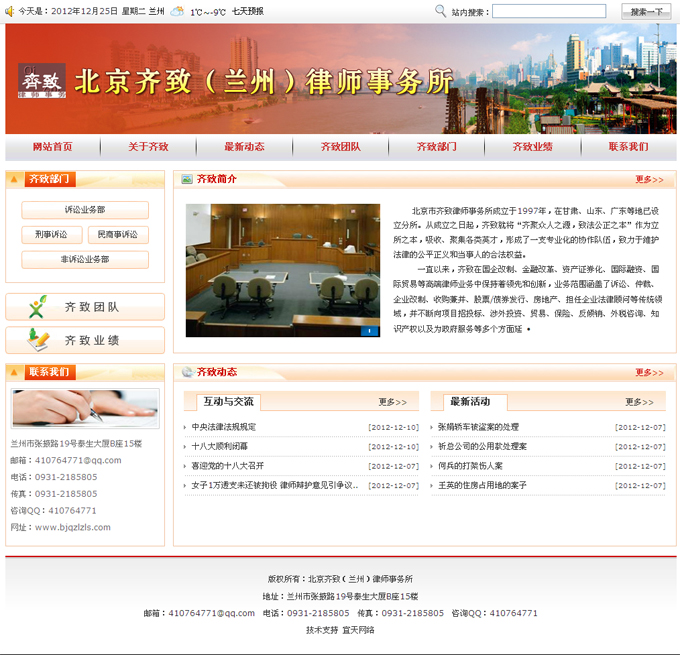Open article 中央法律法规规定
The height and width of the screenshot is (655, 680).
pyautogui.click(x=224, y=427)
